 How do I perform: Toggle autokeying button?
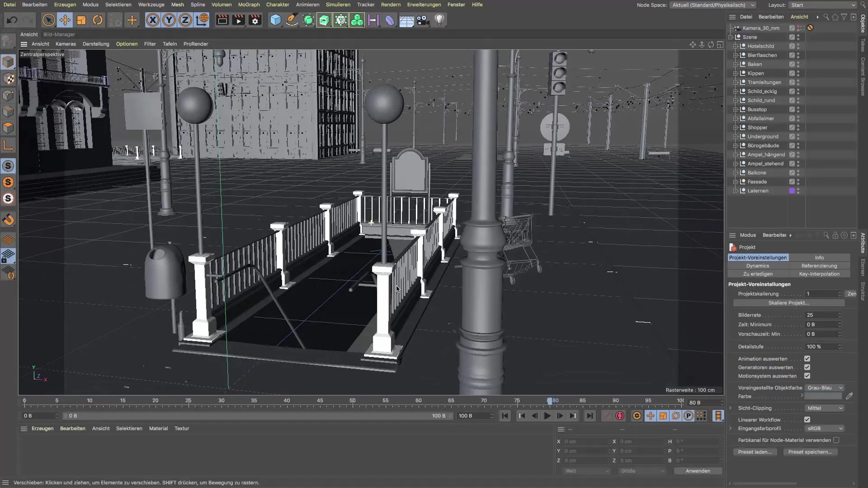(x=620, y=416)
